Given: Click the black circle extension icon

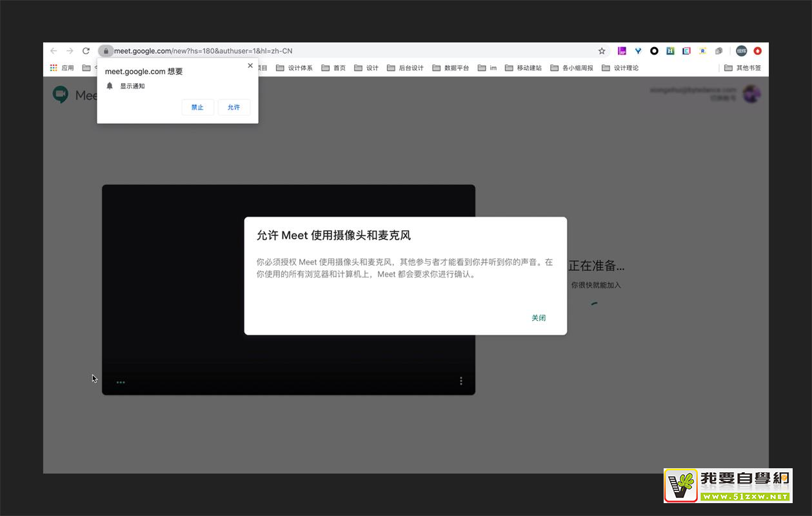Looking at the screenshot, I should [654, 51].
